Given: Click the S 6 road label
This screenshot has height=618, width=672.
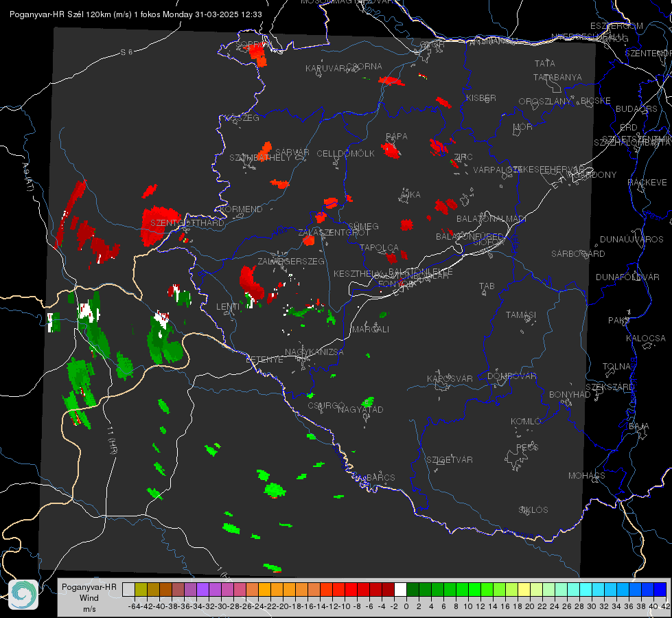Looking at the screenshot, I should [x=126, y=52].
